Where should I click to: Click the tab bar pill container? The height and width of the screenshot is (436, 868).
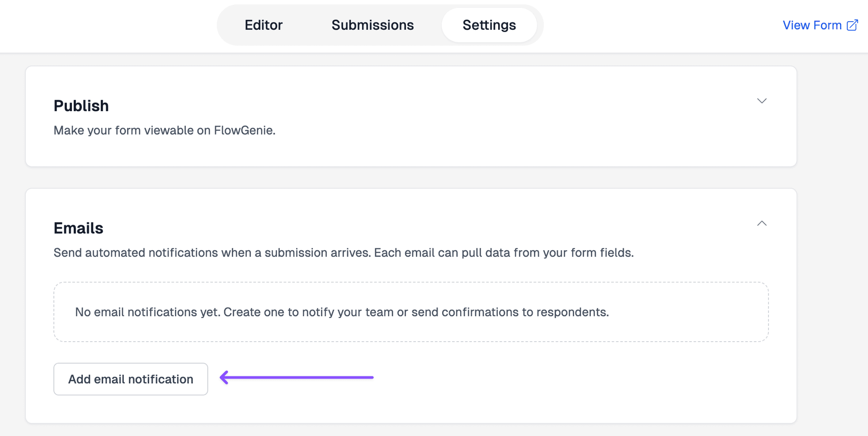pos(380,25)
